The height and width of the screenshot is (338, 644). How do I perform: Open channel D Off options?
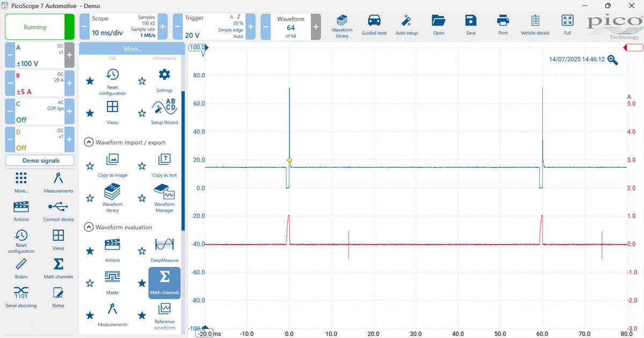pyautogui.click(x=40, y=140)
